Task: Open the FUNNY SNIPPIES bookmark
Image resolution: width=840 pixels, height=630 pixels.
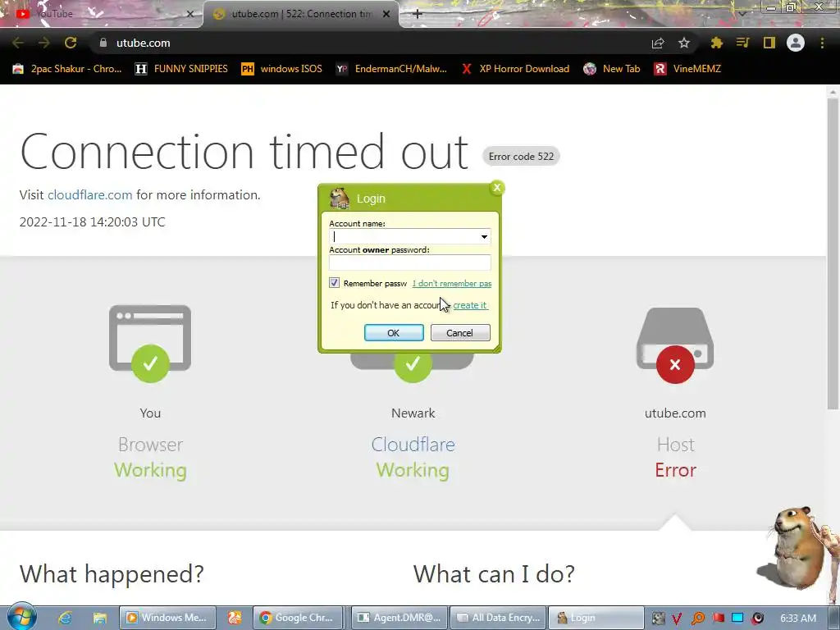Action: 181,69
